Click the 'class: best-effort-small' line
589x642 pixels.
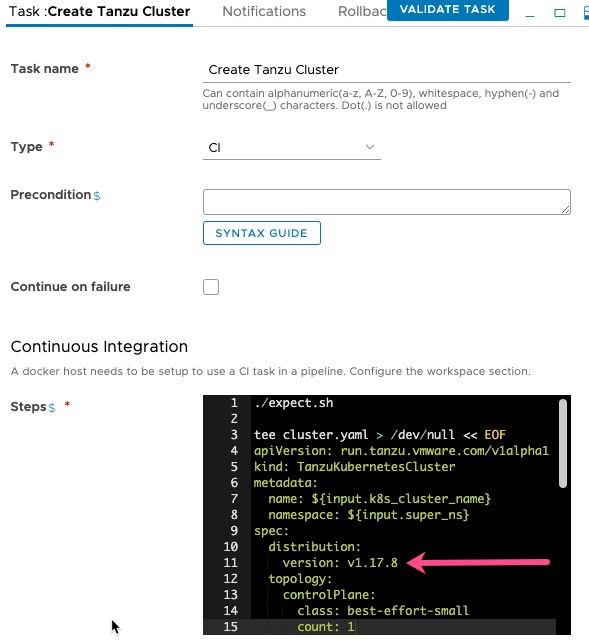coord(383,610)
